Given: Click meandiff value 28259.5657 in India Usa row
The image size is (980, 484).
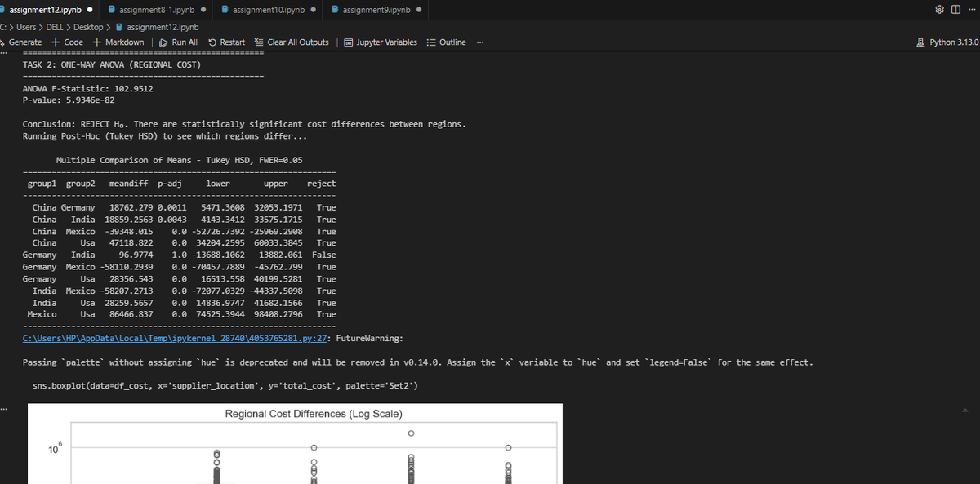Looking at the screenshot, I should (128, 303).
